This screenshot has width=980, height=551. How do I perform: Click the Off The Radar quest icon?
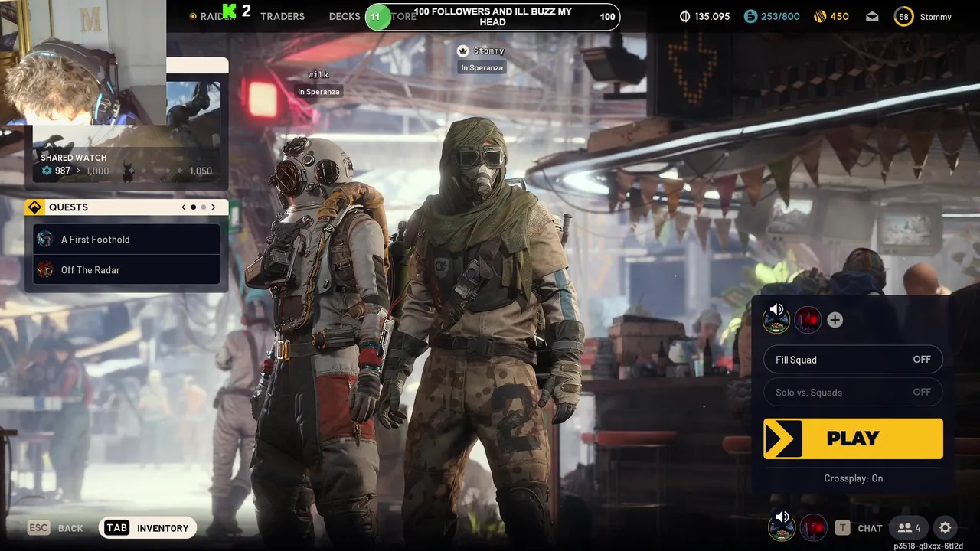(x=45, y=269)
